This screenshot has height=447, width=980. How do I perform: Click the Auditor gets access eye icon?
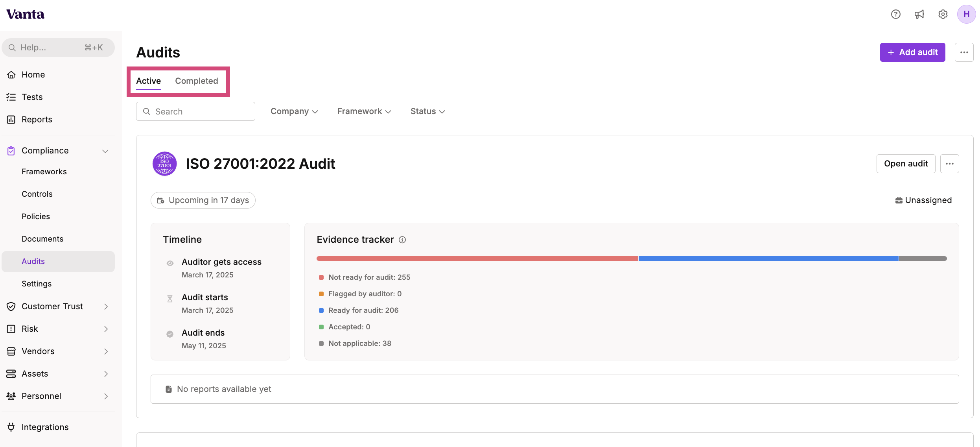[x=170, y=264]
